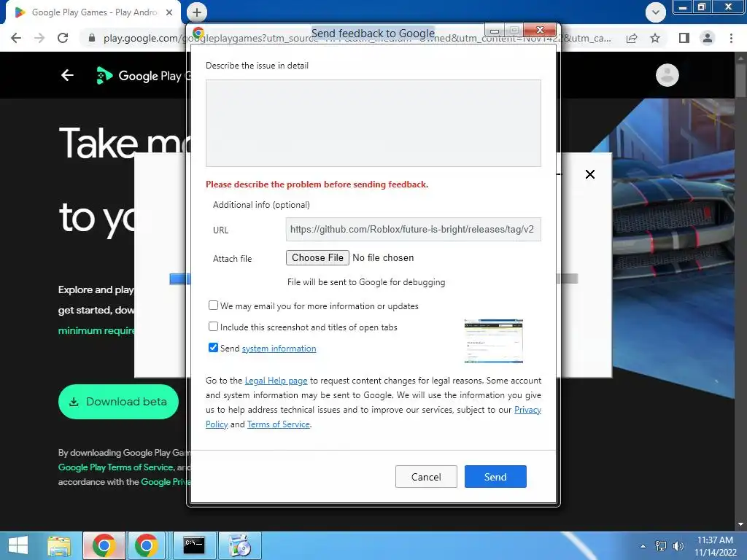Image resolution: width=747 pixels, height=560 pixels.
Task: Expand tab search chevron button
Action: (x=656, y=12)
